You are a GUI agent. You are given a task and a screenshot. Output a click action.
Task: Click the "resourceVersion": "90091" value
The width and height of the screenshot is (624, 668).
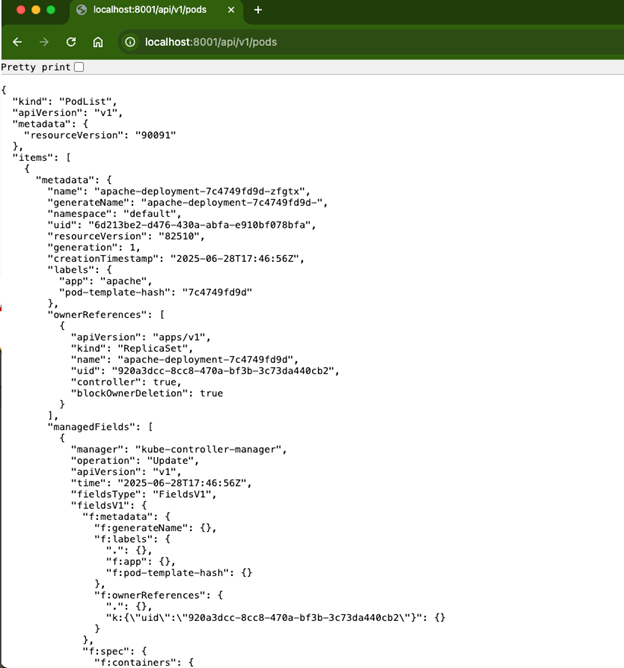(x=155, y=135)
